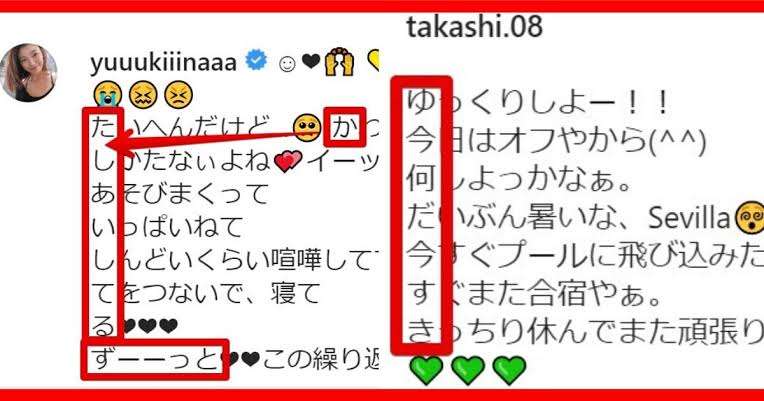The image size is (764, 401).
Task: Click the small boxed か character
Action: coord(344,128)
